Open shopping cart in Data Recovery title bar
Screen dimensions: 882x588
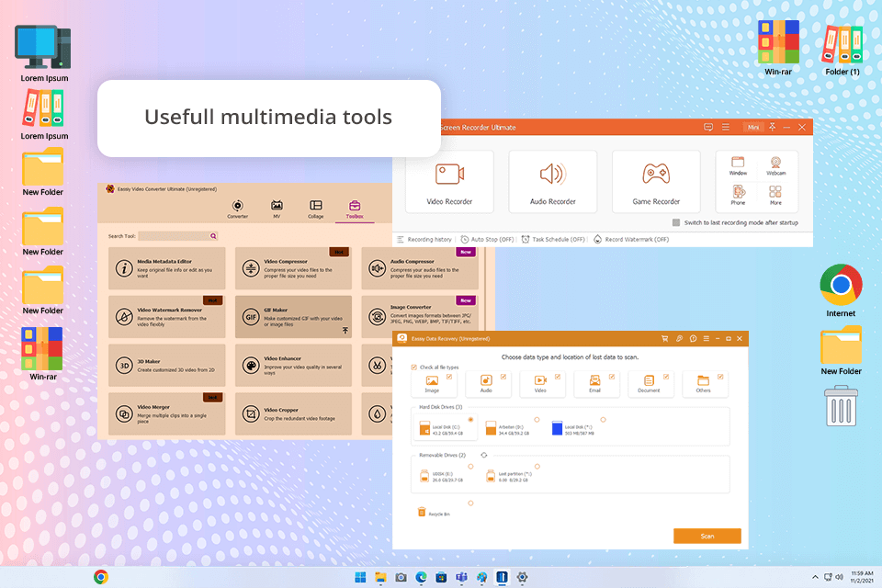pyautogui.click(x=664, y=339)
